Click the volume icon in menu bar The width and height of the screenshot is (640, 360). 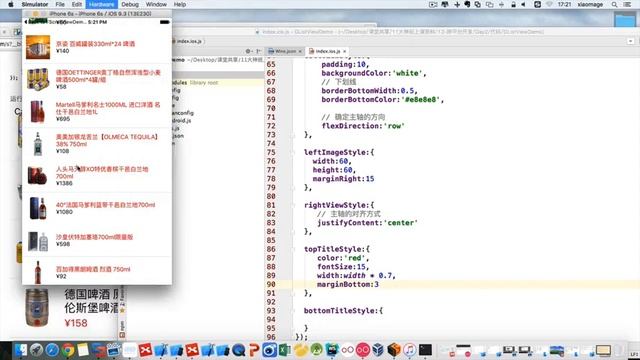click(x=524, y=4)
